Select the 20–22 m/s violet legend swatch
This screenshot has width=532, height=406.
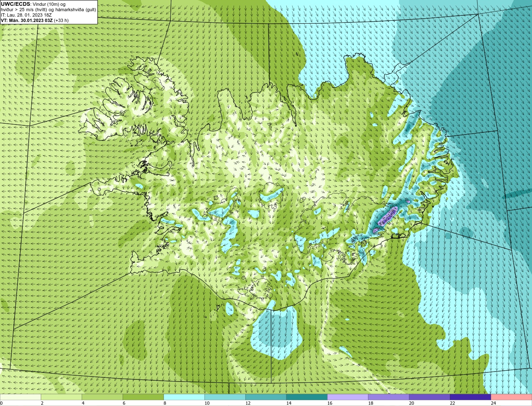coord(430,397)
